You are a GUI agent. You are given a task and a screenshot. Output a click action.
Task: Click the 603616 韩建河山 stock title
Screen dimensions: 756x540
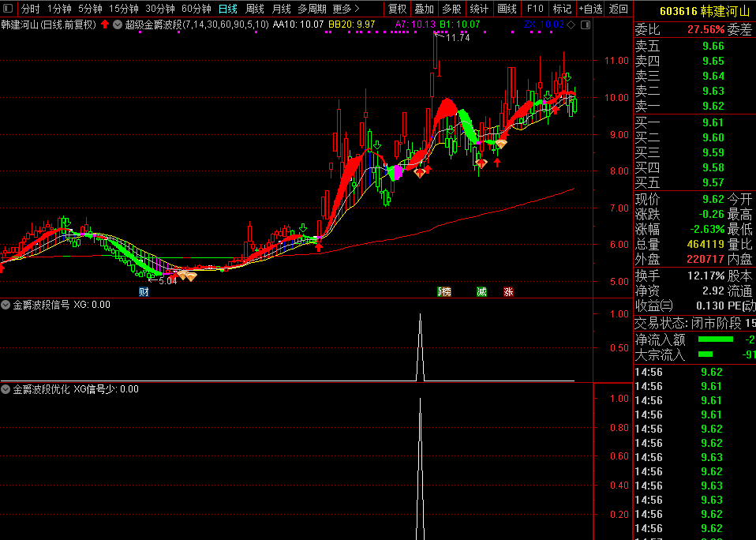click(694, 11)
